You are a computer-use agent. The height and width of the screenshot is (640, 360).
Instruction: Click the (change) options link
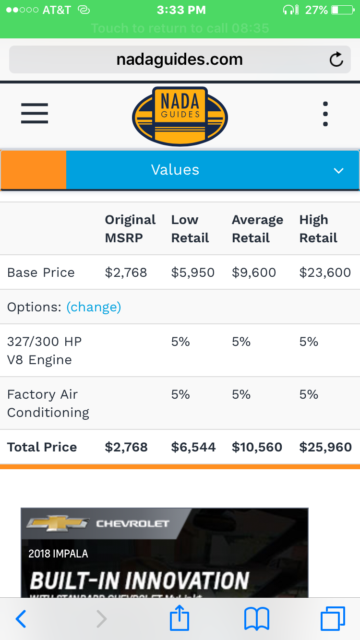[x=93, y=307]
